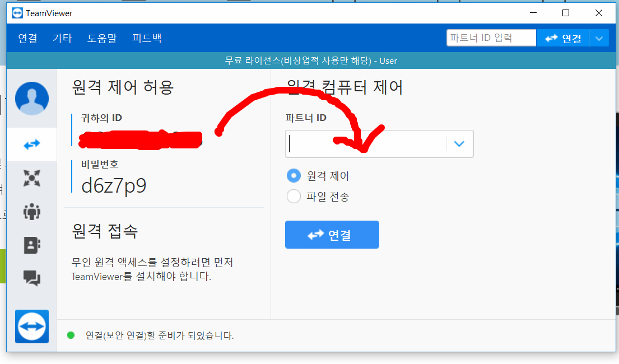Open the 피드백 menu
619x364 pixels.
coord(147,38)
